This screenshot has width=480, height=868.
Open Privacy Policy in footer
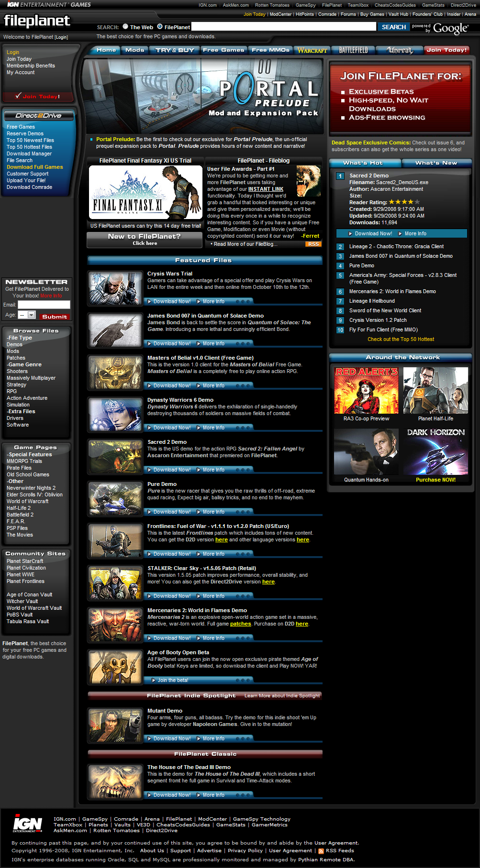pos(245,850)
